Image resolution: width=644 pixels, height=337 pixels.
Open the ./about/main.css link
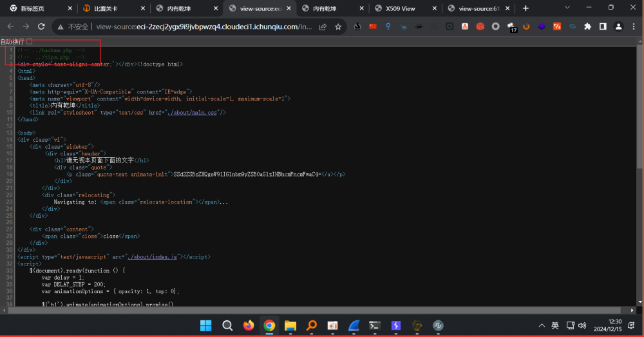(192, 113)
